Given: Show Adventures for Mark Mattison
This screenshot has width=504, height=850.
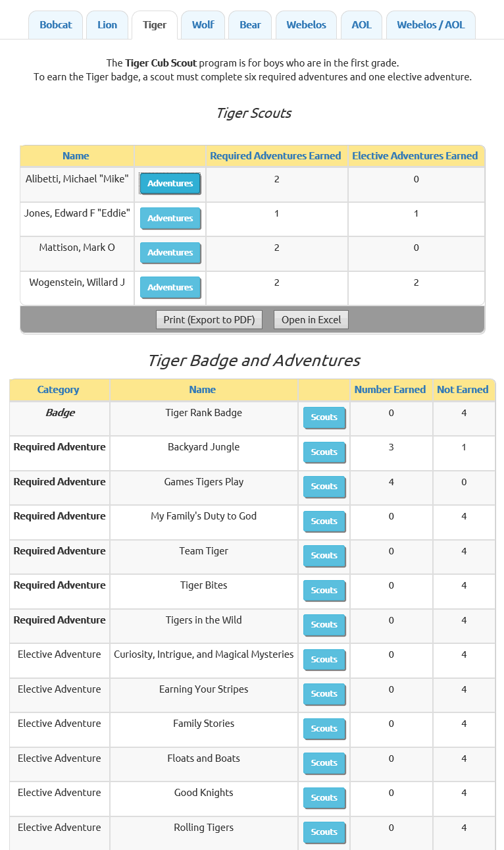Looking at the screenshot, I should 170,252.
